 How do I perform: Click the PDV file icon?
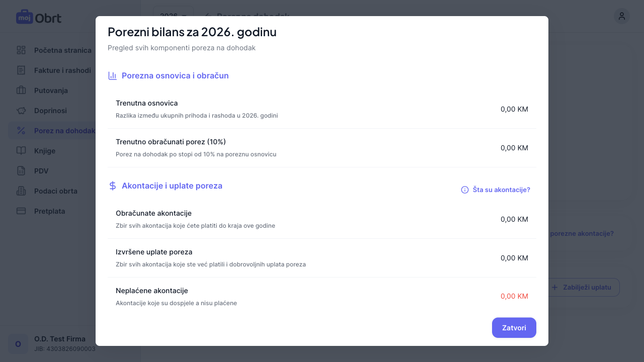(x=21, y=171)
